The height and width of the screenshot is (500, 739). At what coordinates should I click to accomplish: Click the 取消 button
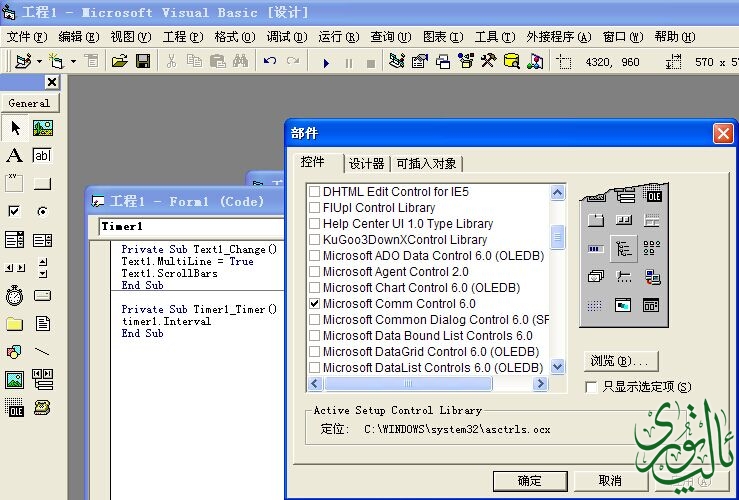pos(610,481)
